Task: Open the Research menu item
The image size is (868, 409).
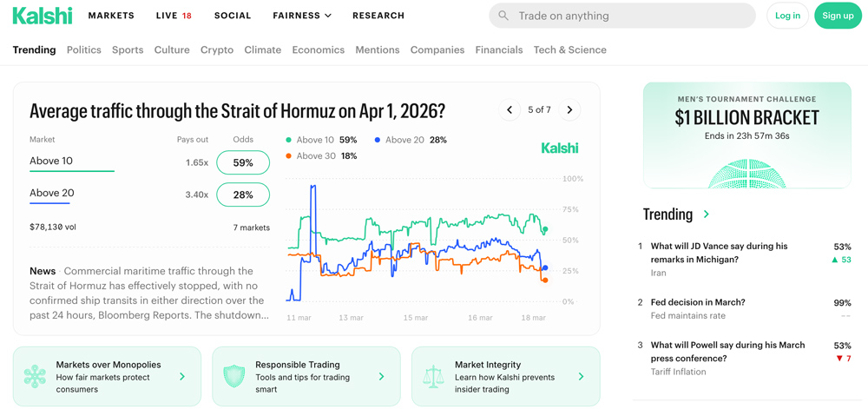Action: [x=378, y=16]
